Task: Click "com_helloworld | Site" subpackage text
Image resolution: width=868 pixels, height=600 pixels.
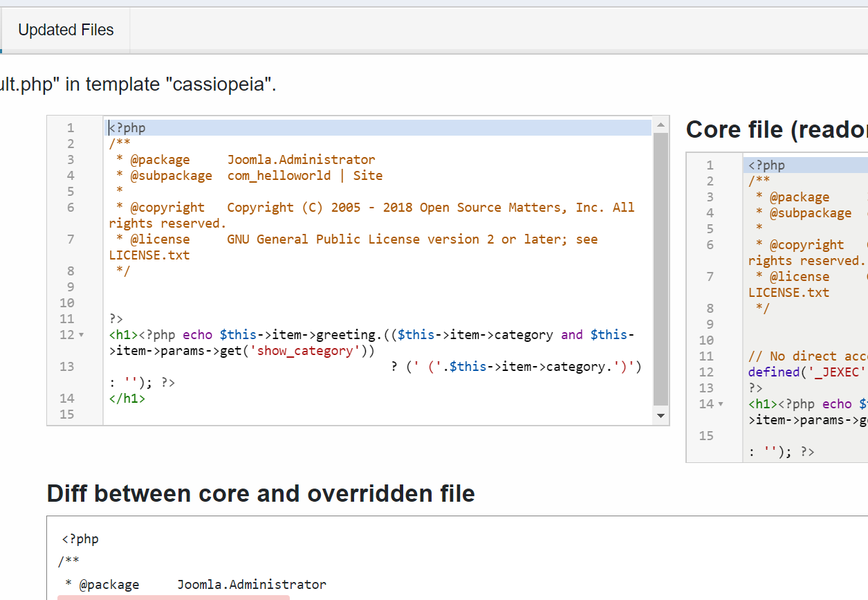Action: click(x=305, y=176)
